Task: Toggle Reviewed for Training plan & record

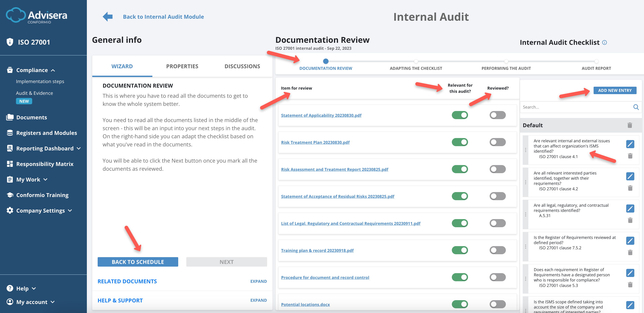Action: (497, 250)
